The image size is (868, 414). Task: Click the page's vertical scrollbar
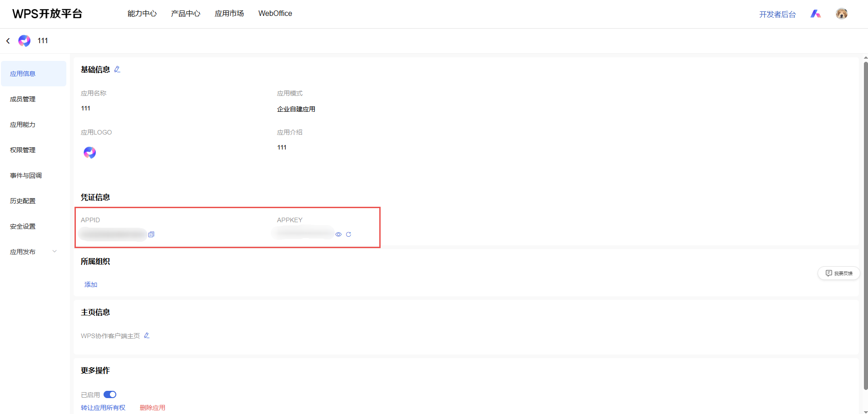click(x=865, y=227)
